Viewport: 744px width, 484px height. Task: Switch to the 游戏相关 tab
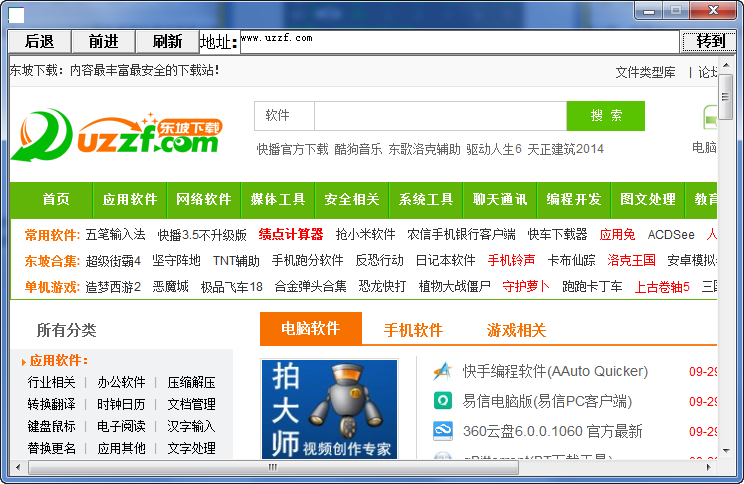point(516,330)
